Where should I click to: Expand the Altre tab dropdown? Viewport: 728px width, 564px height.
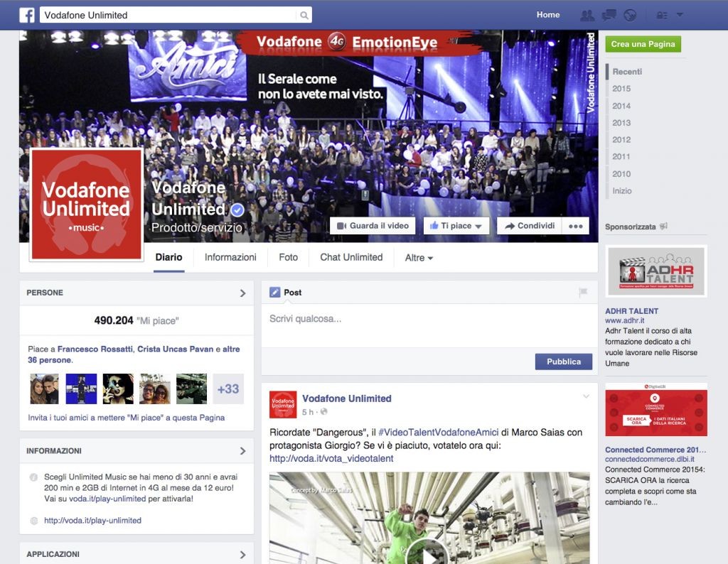(x=419, y=258)
